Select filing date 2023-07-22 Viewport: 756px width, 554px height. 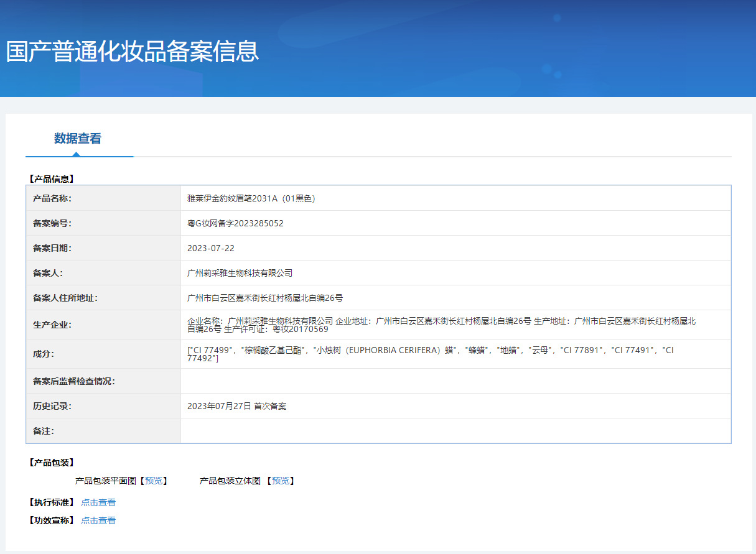coord(211,248)
